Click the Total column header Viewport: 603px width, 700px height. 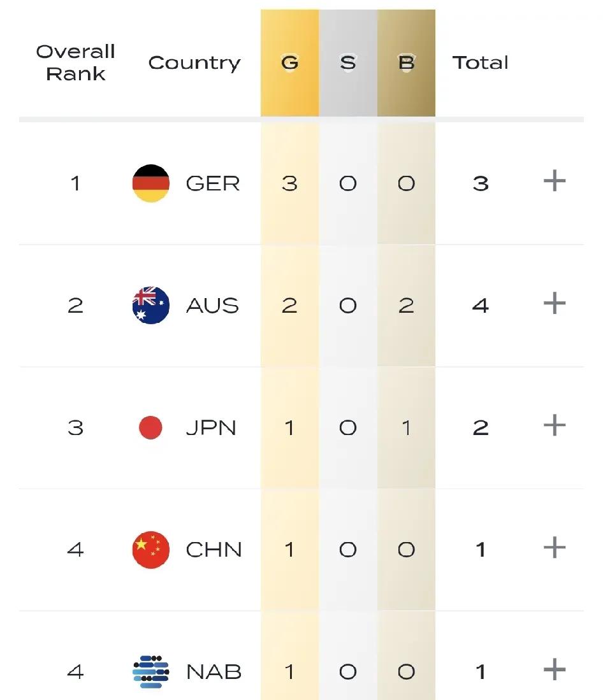(481, 63)
